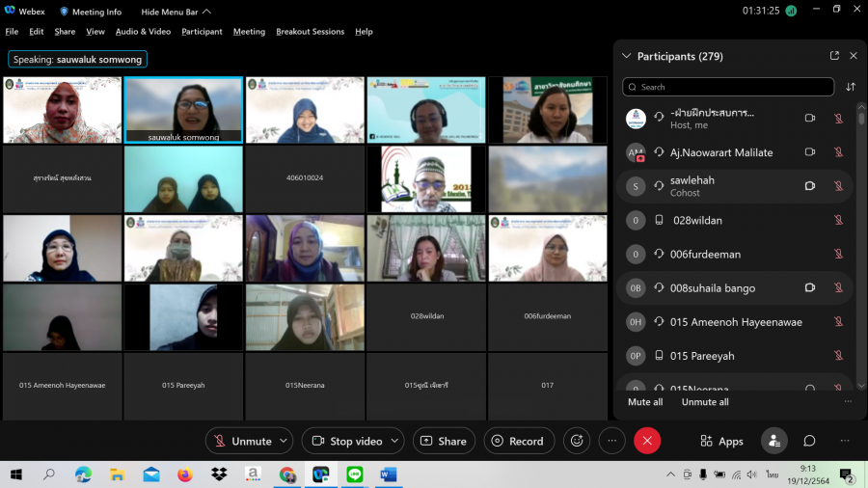Click the sort participants icon
The height and width of the screenshot is (488, 868).
click(x=851, y=87)
